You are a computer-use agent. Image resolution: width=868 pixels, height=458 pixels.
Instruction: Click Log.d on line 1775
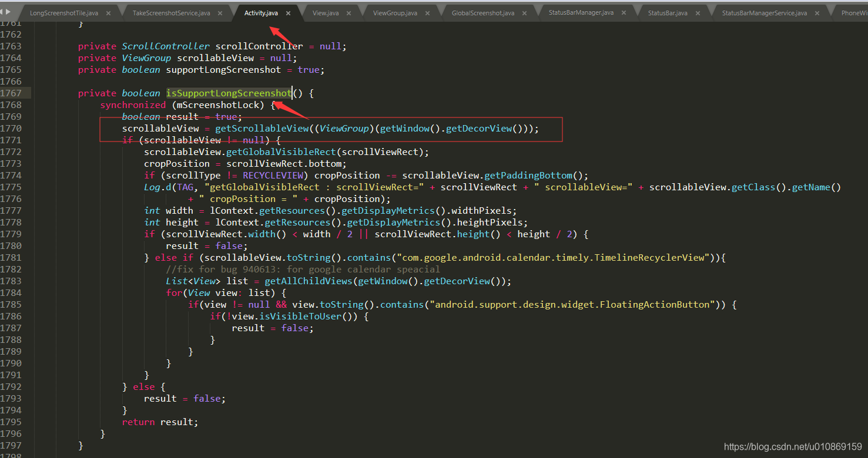tap(157, 187)
